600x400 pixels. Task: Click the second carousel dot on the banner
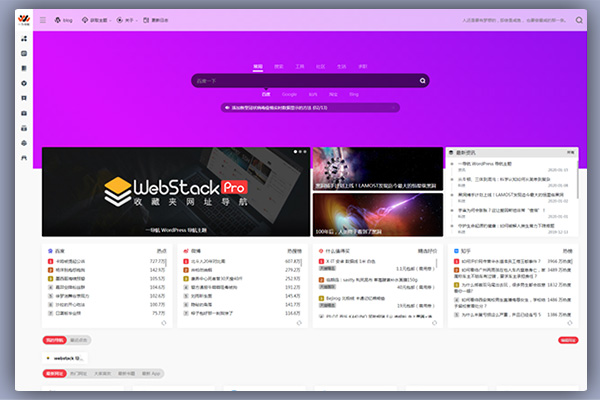click(300, 152)
